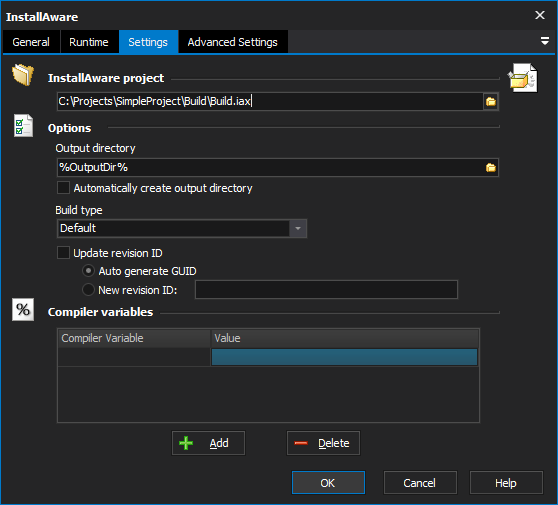Focus the InstallAware project path field
Image resolution: width=558 pixels, height=505 pixels.
point(270,102)
